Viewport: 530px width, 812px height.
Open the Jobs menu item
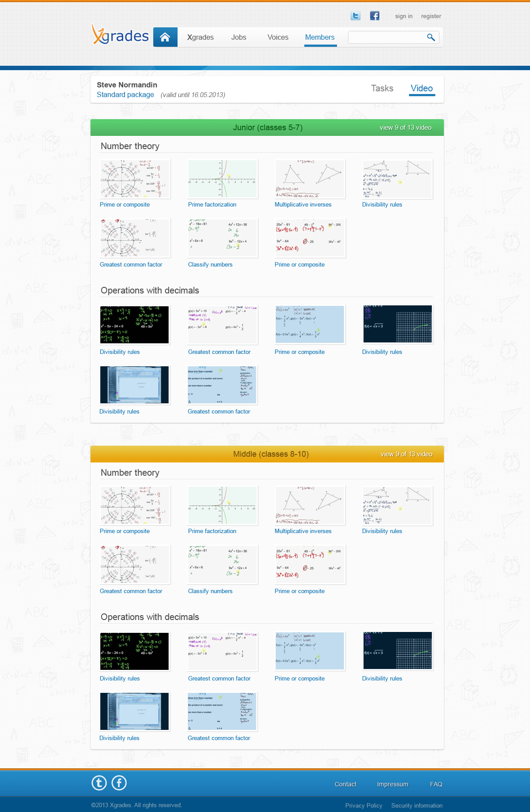238,38
